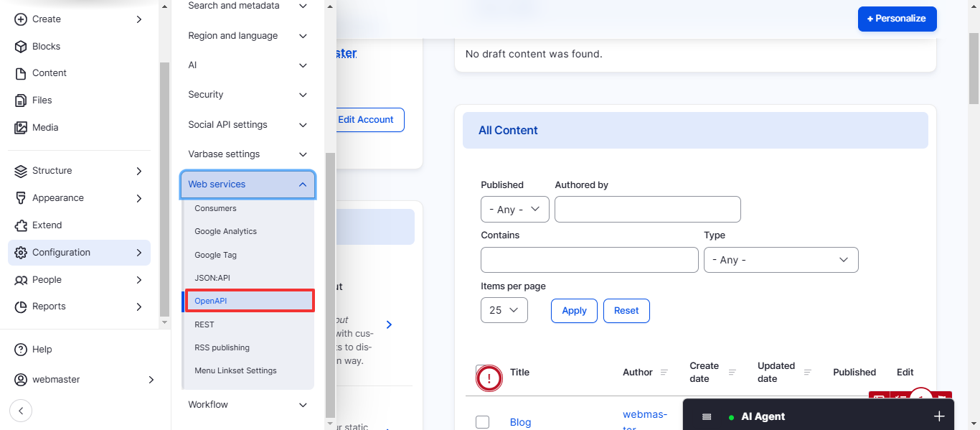Toggle the select-all checkbox in table header
The image size is (980, 430).
482,372
